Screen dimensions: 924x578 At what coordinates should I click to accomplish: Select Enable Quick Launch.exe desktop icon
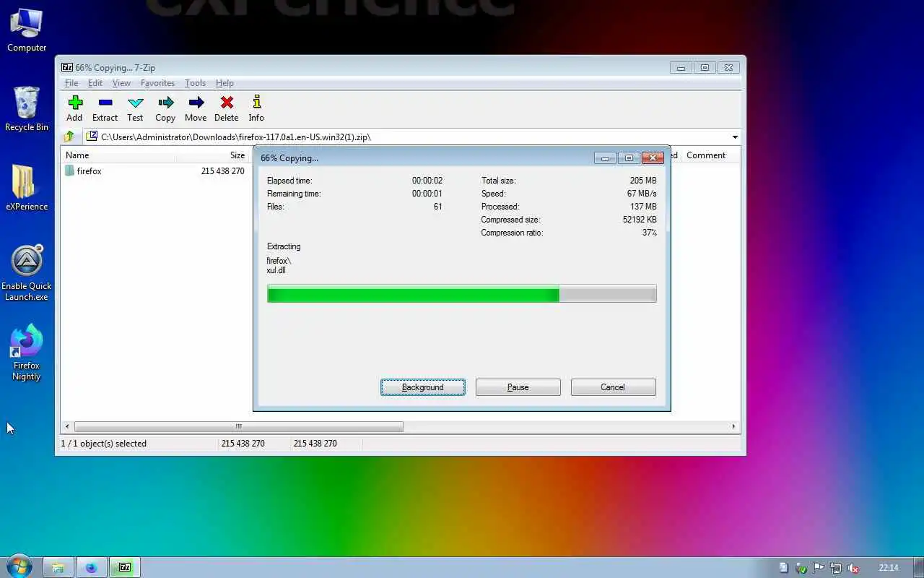pos(27,273)
